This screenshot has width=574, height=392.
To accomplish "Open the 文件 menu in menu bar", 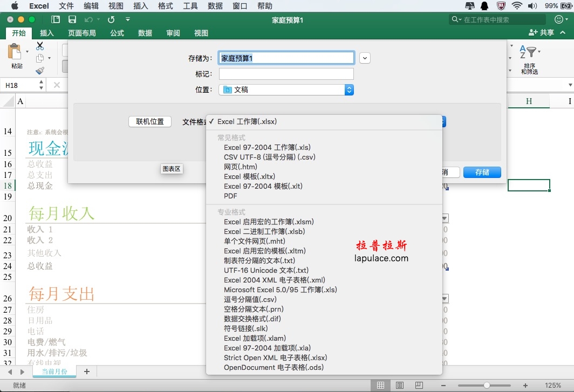I will (x=66, y=5).
